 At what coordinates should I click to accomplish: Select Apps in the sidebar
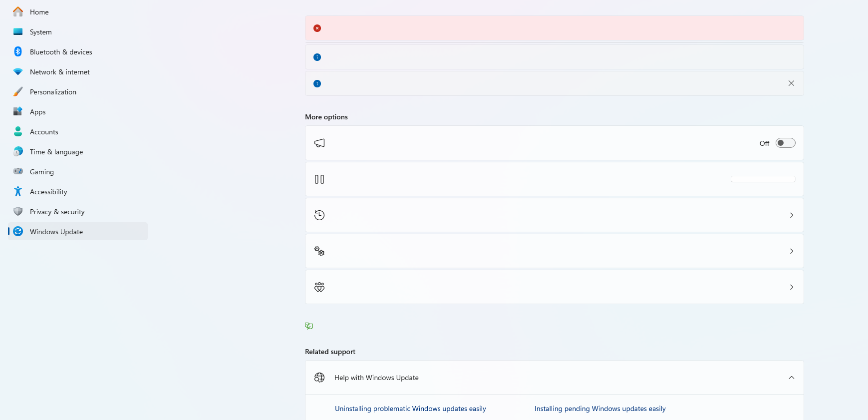pos(77,112)
